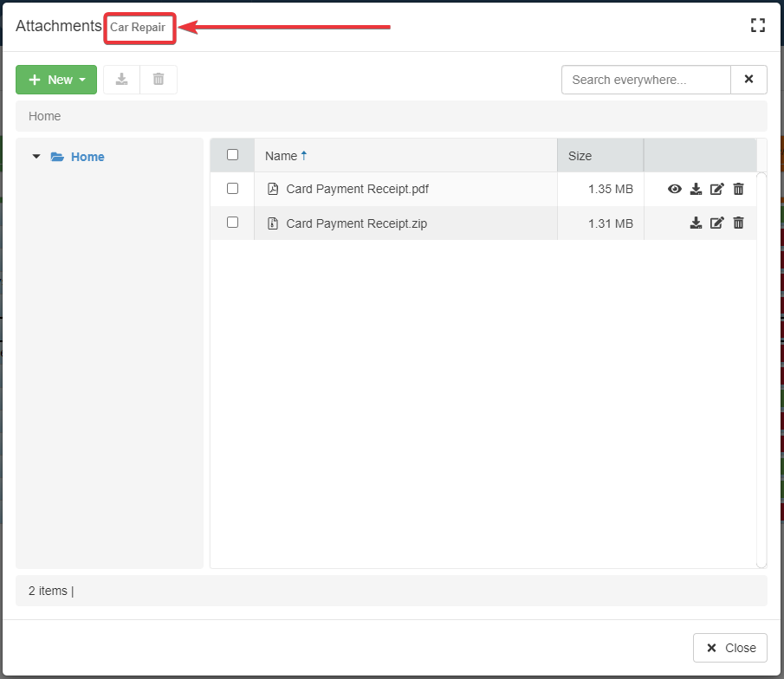Delete Card Payment Receipt.zip using trash icon
Viewport: 784px width, 679px height.
coord(738,223)
